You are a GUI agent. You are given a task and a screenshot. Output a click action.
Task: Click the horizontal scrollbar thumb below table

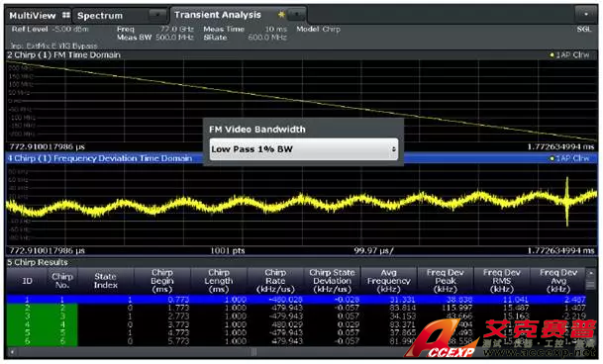[253, 352]
